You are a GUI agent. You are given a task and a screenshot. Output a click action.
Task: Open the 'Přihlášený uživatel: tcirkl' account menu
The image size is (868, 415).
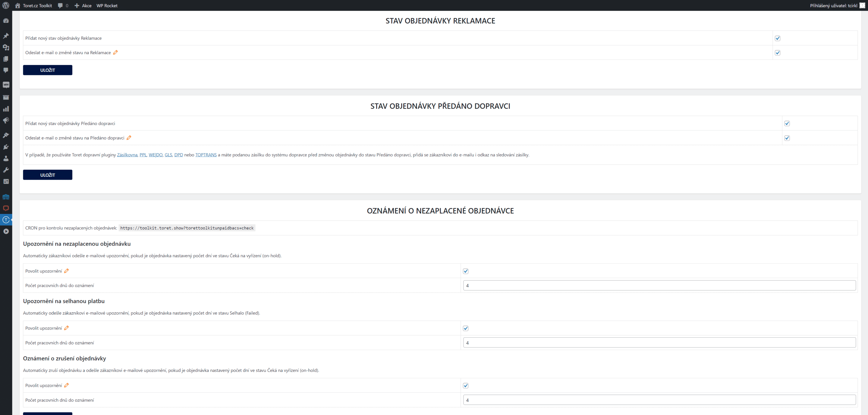tap(837, 5)
